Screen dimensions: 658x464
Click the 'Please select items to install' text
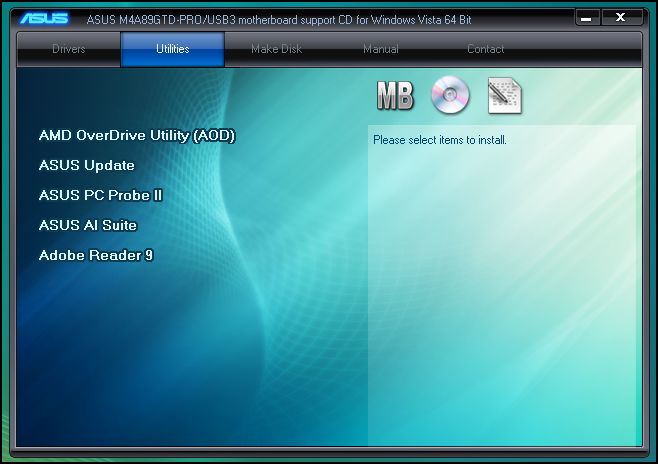tap(440, 140)
